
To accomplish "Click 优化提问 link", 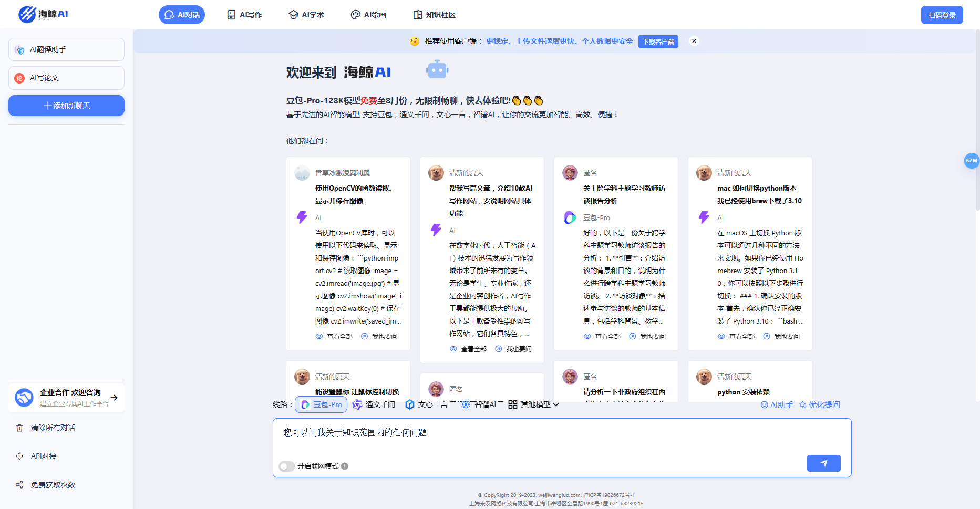I will click(x=819, y=405).
